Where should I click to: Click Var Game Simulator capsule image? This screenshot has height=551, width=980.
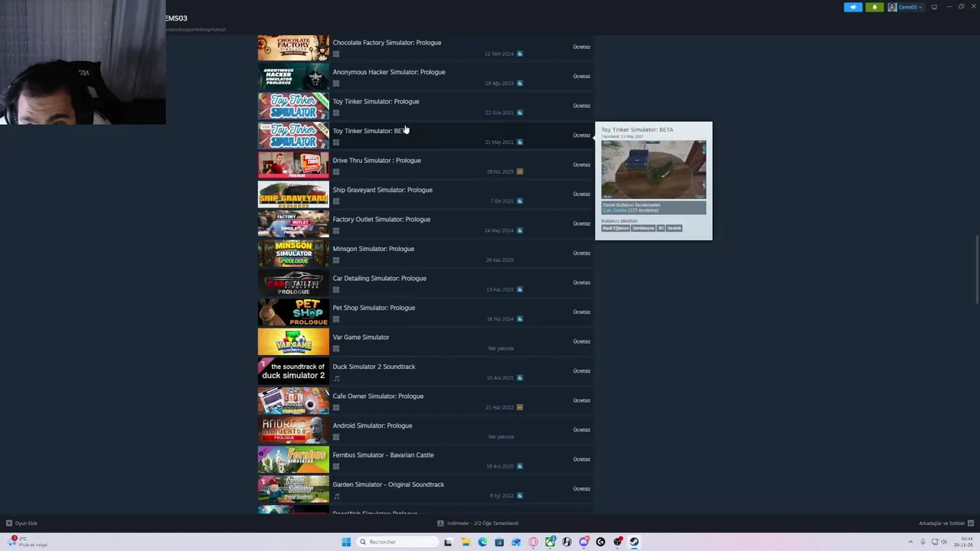click(293, 342)
